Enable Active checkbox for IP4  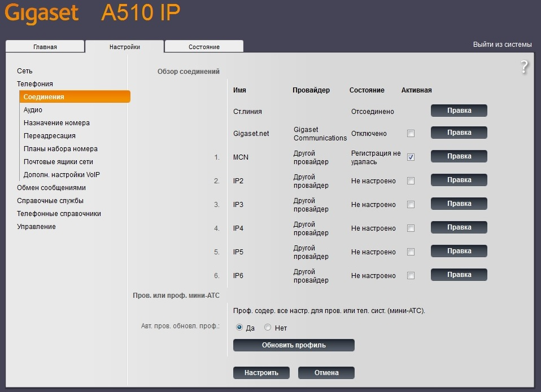coord(411,228)
